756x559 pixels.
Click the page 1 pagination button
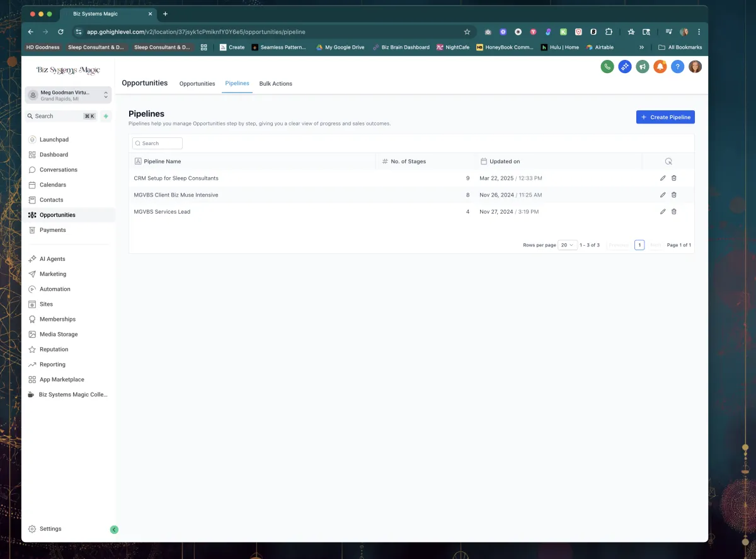(639, 245)
